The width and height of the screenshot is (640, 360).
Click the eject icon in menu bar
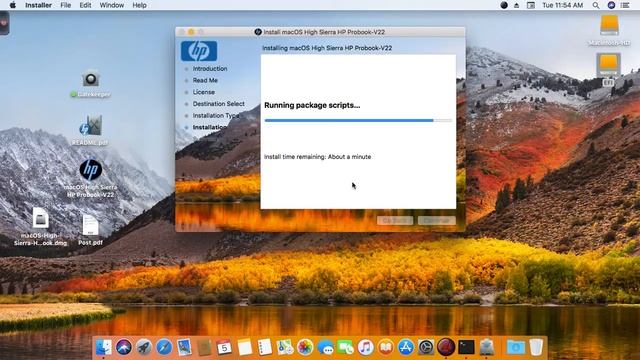516,5
